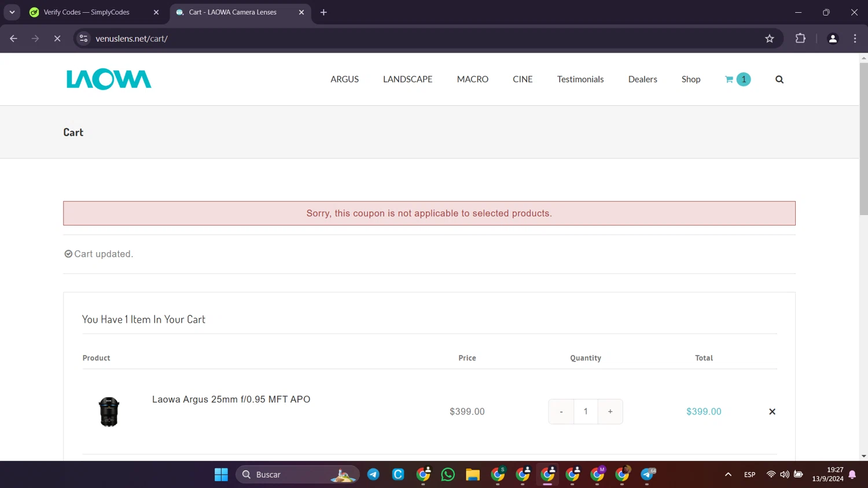Open site search magnifier icon
This screenshot has height=488, width=868.
click(779, 79)
